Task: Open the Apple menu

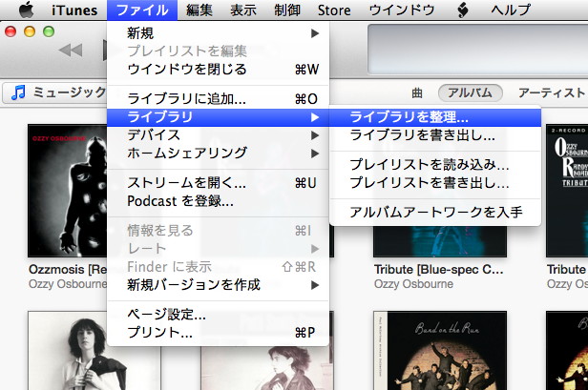Action: coord(27,10)
